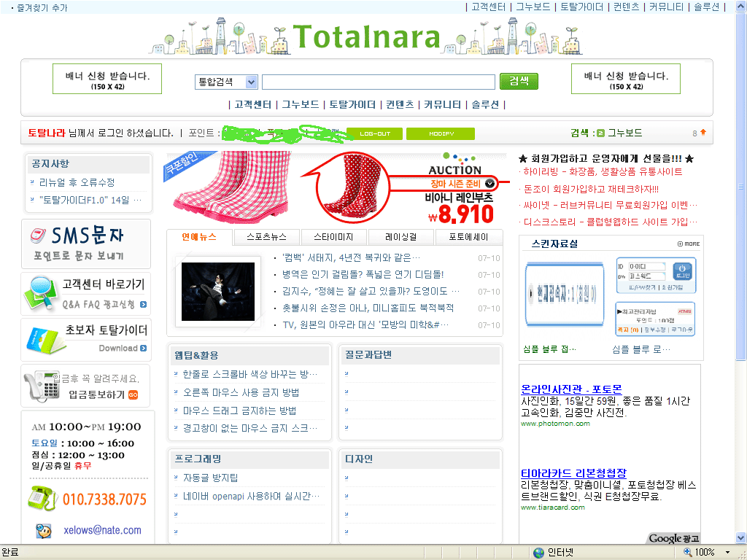The image size is (747, 560).
Task: Open article '컴백' 서태지, 4년전 복귀와 같은
Action: 351,257
